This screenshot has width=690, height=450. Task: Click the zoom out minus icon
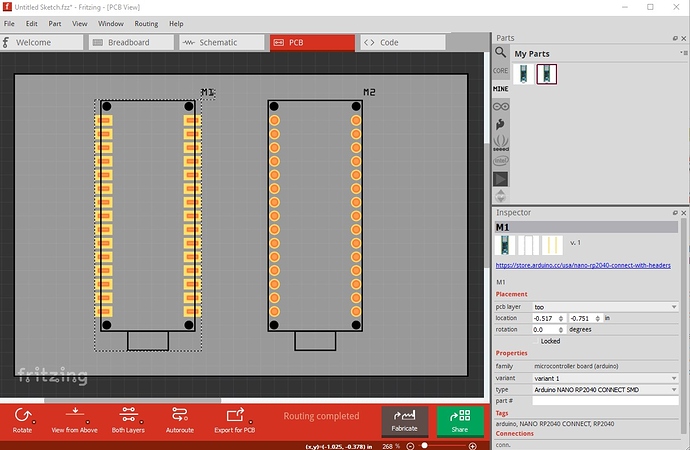[410, 446]
